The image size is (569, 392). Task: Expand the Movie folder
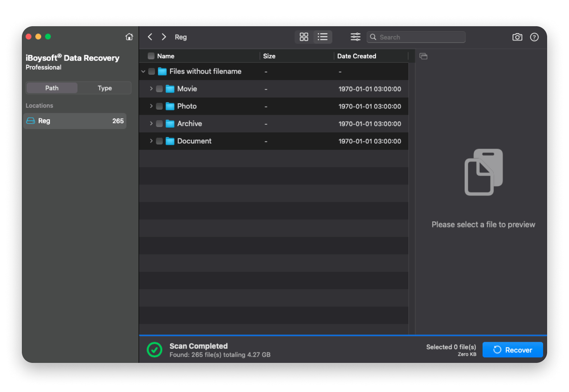(151, 89)
